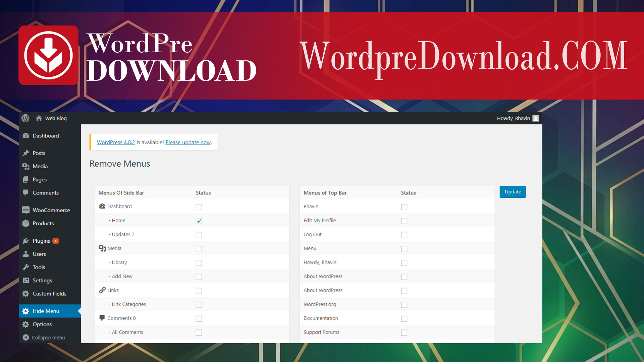The height and width of the screenshot is (362, 644).
Task: Click the Please update now link
Action: [x=188, y=142]
